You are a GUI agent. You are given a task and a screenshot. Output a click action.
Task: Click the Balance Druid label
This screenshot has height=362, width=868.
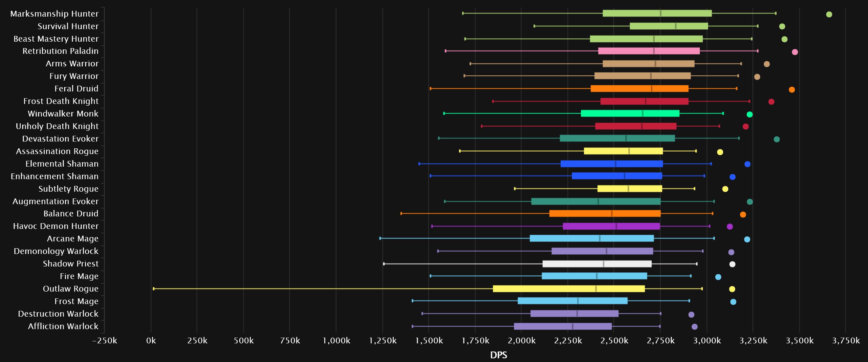point(71,214)
